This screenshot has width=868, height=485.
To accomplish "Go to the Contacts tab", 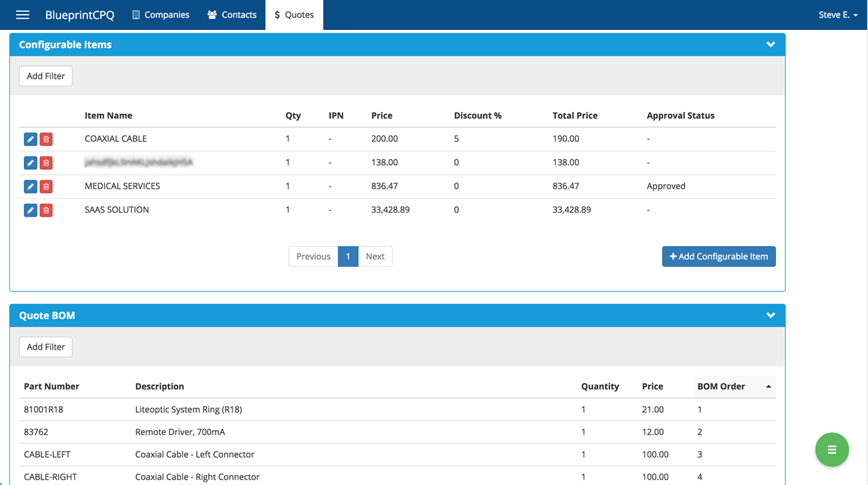I will pyautogui.click(x=232, y=15).
